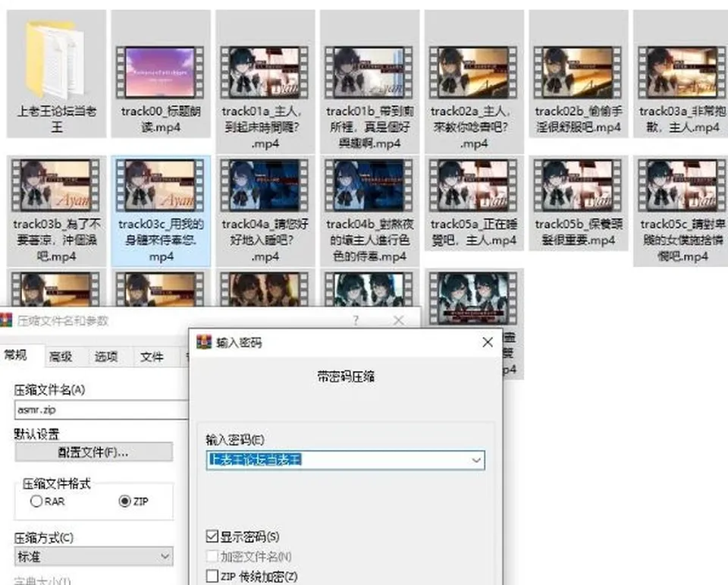This screenshot has width=728, height=585.
Task: Open the 上老王论坛当老王 folder icon
Action: (56, 59)
